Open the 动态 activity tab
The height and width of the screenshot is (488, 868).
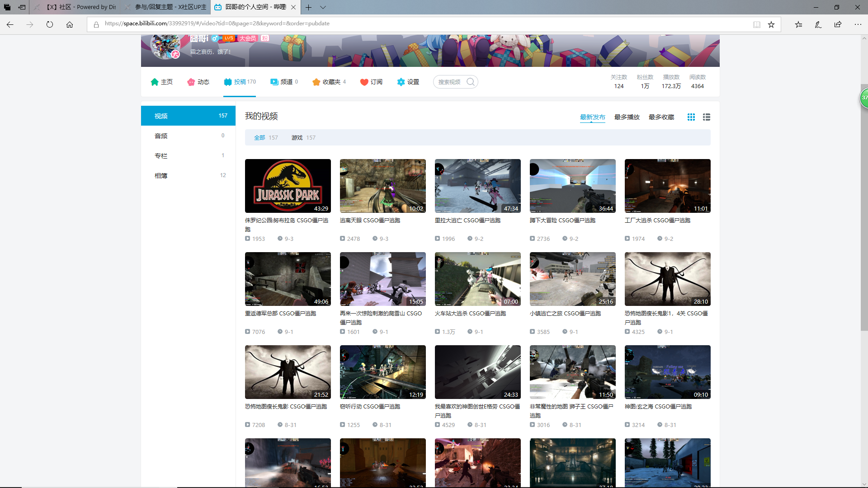click(x=198, y=82)
